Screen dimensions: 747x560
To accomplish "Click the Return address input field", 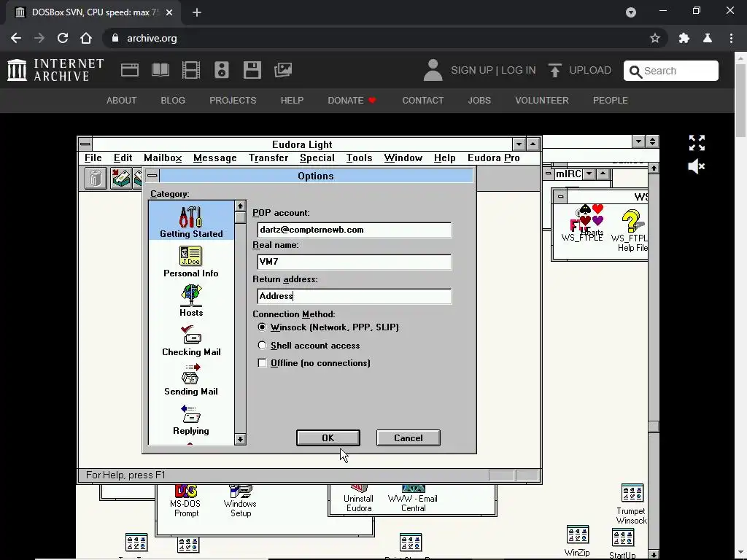I will [354, 296].
